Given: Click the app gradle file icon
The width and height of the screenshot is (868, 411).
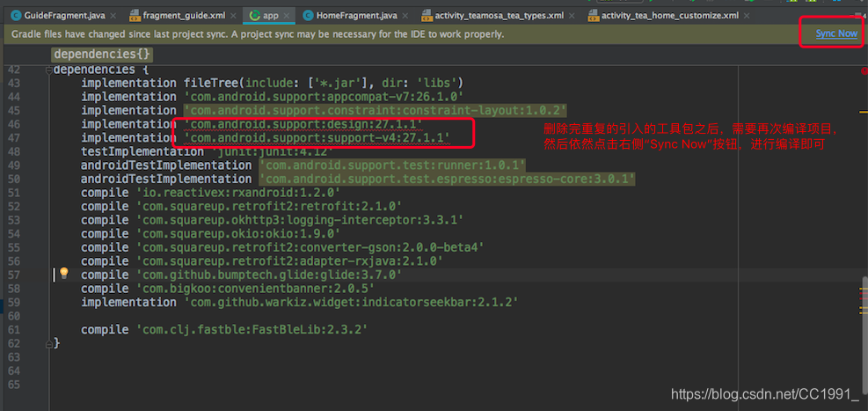Looking at the screenshot, I should pos(255,16).
